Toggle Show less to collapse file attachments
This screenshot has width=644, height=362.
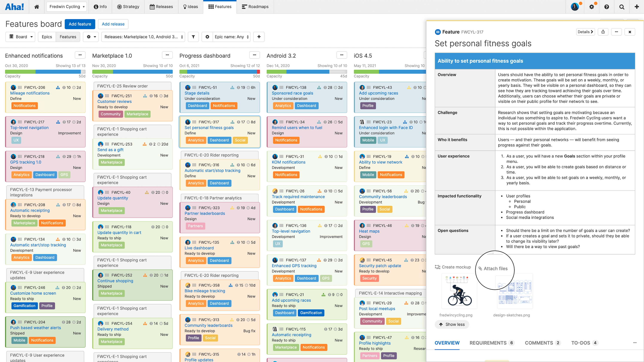(451, 324)
